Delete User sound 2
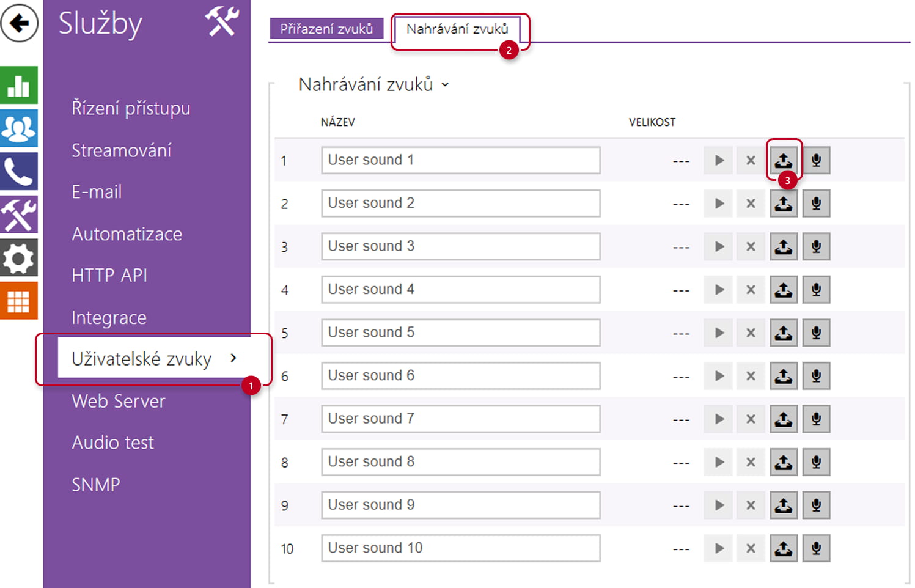This screenshot has width=915, height=588. pyautogui.click(x=751, y=204)
